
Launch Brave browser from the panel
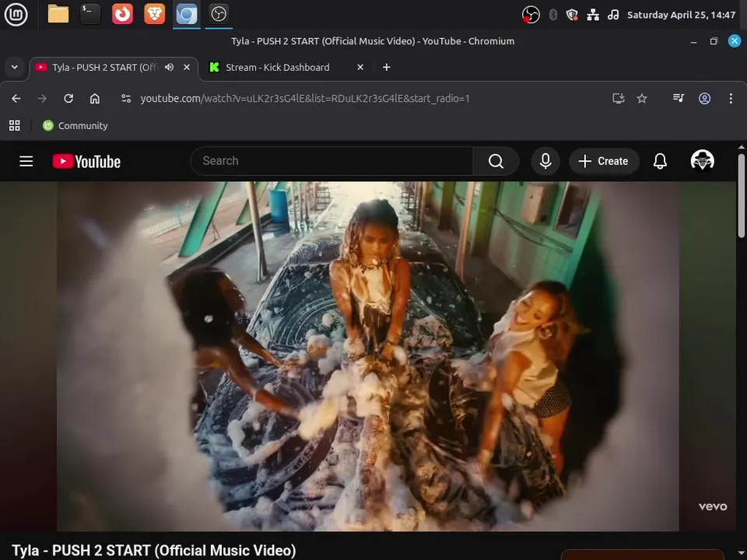(x=154, y=14)
